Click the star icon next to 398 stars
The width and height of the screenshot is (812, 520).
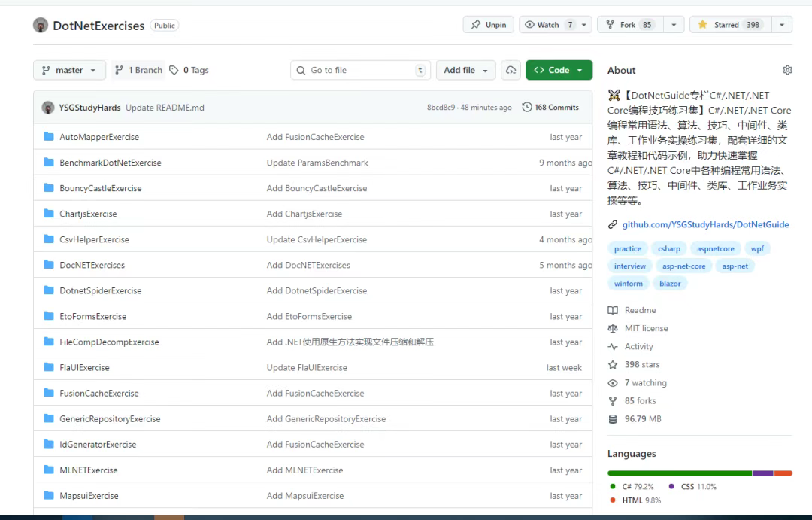(x=613, y=364)
